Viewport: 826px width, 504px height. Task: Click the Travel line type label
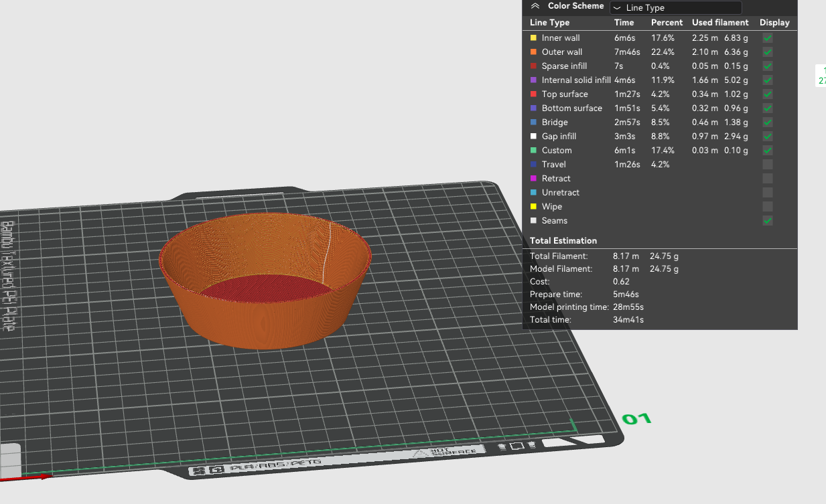(553, 165)
